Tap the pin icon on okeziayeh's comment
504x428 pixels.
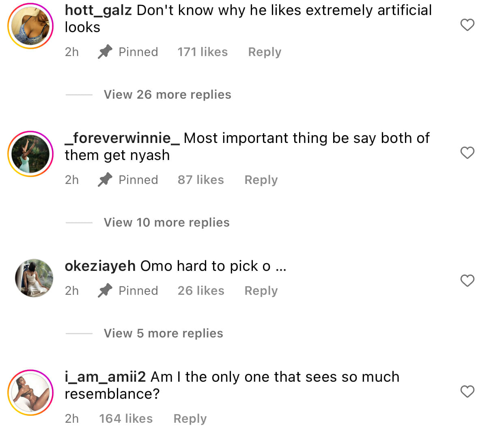point(105,291)
